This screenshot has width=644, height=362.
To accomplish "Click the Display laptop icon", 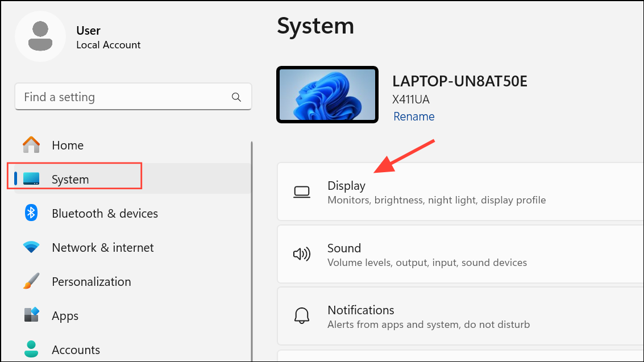I will tap(302, 192).
